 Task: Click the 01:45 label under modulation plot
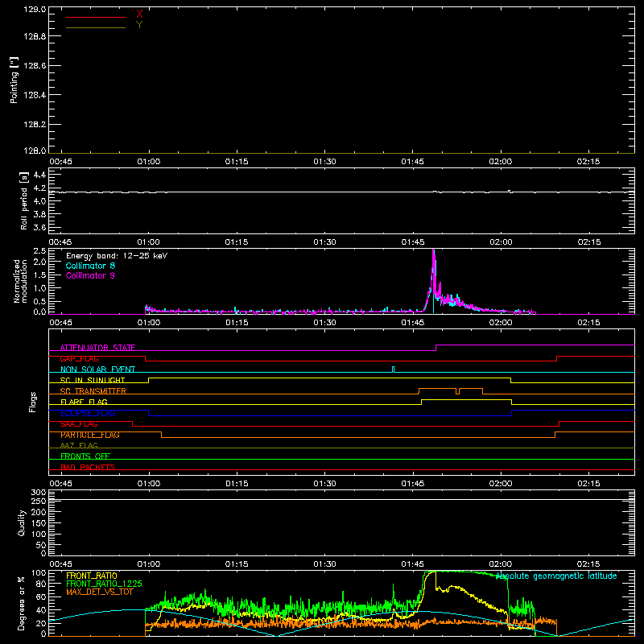(413, 323)
